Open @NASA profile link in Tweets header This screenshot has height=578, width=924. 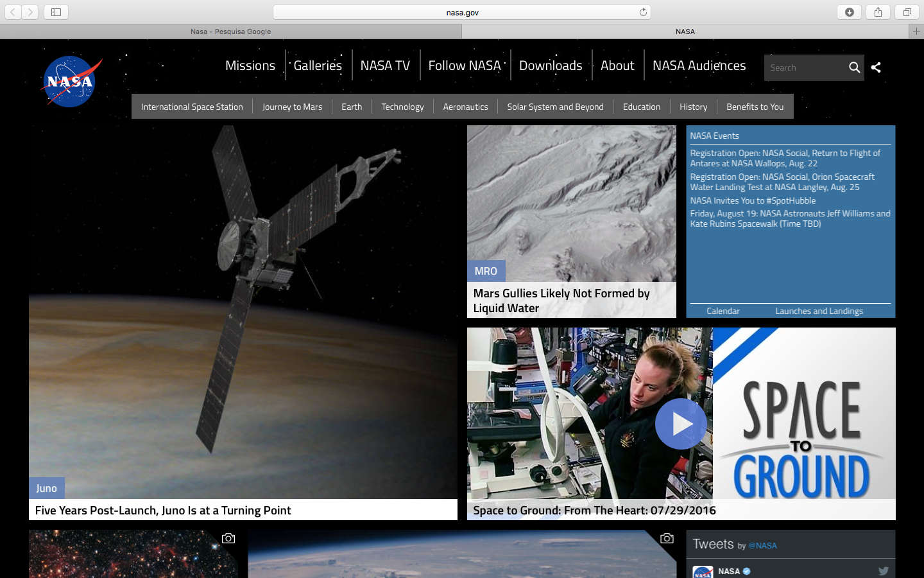pyautogui.click(x=762, y=546)
